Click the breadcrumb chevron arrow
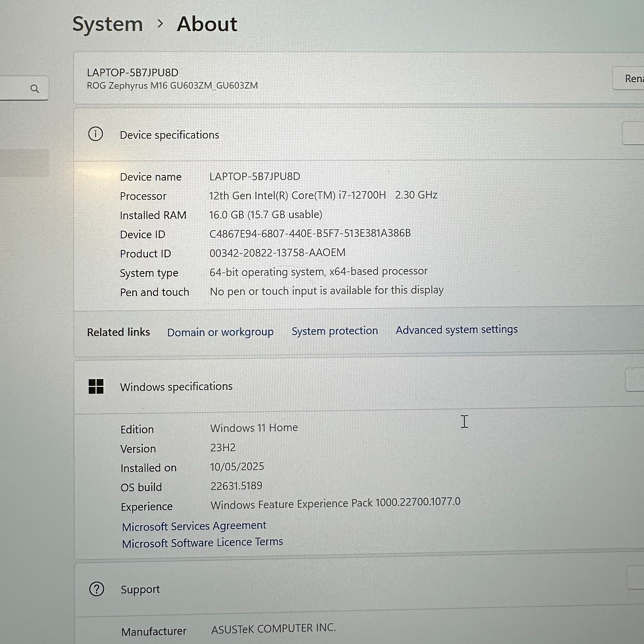 pos(160,24)
